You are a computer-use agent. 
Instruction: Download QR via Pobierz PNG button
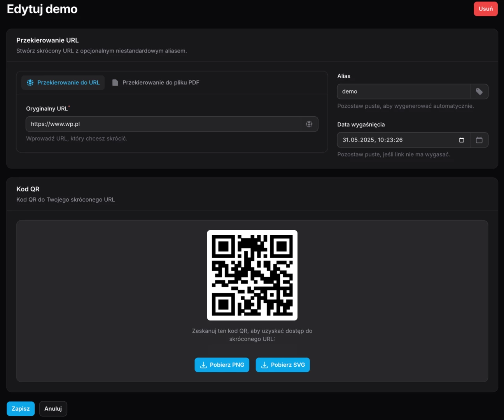(x=222, y=365)
